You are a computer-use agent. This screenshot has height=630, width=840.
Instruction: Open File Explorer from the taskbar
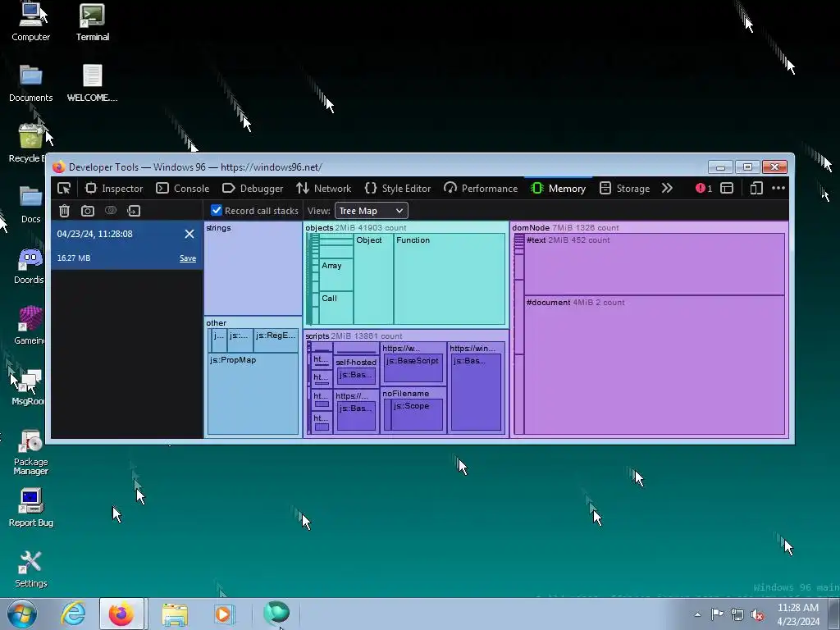point(175,614)
